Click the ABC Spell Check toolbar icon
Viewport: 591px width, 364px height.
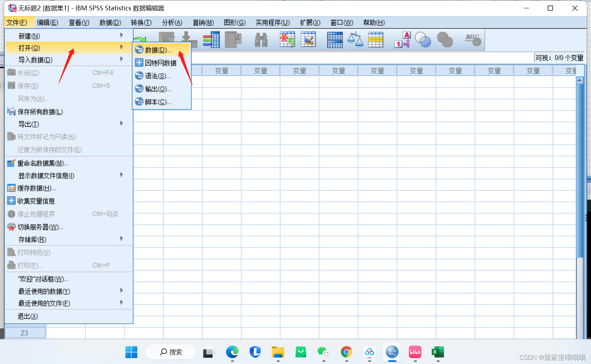[x=473, y=39]
